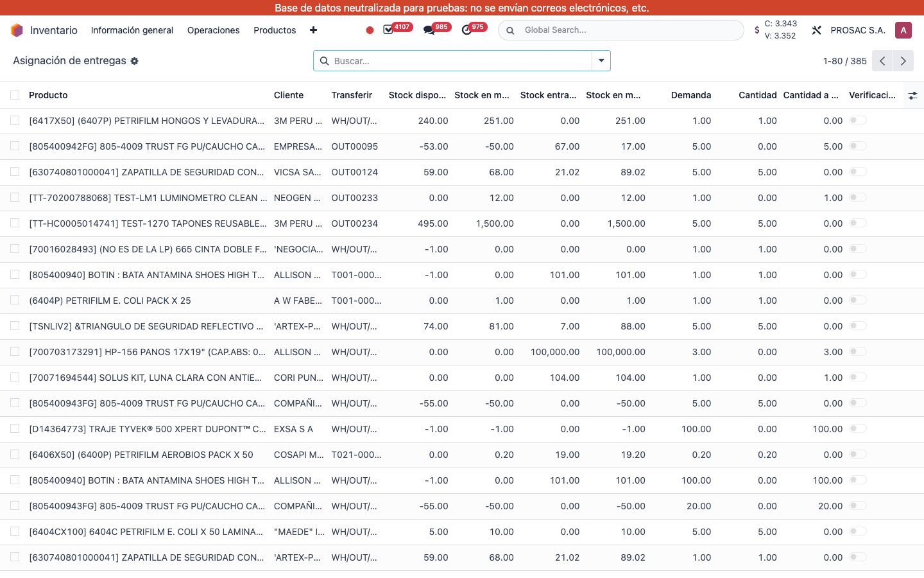Screen dimensions: 924x578
Task: Sort by the Cantidad column header
Action: (758, 95)
